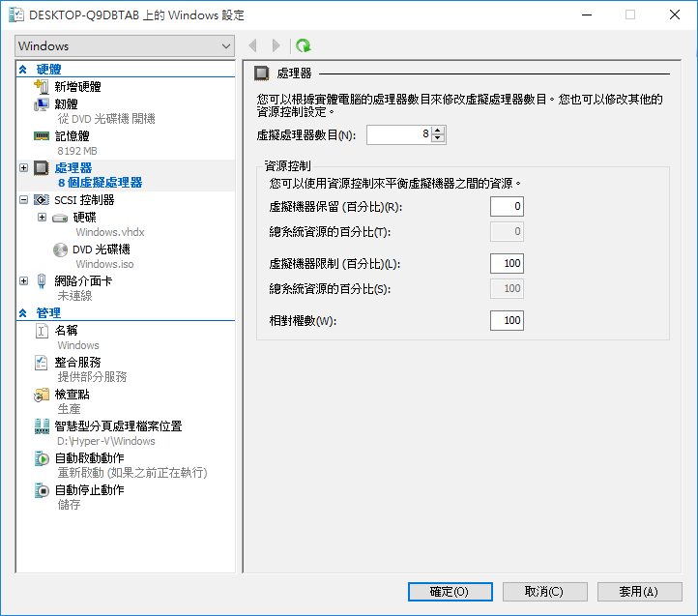Open 自動停止動作 automatic stop action
The height and width of the screenshot is (616, 698).
pos(89,489)
